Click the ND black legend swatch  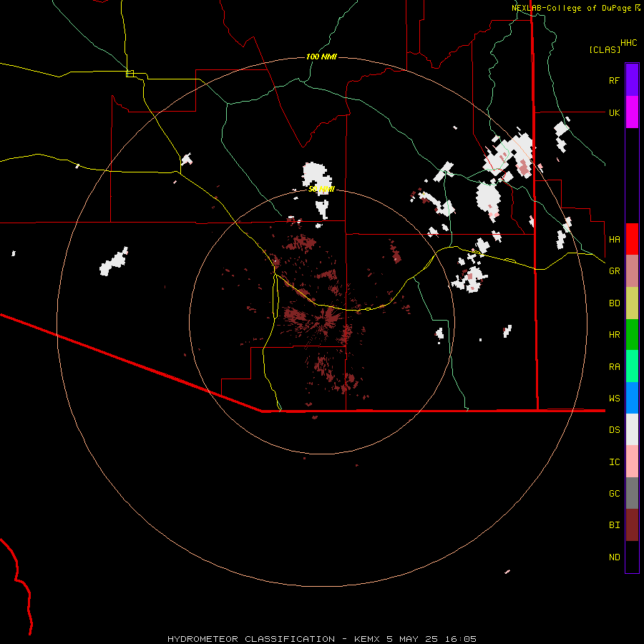tap(632, 557)
